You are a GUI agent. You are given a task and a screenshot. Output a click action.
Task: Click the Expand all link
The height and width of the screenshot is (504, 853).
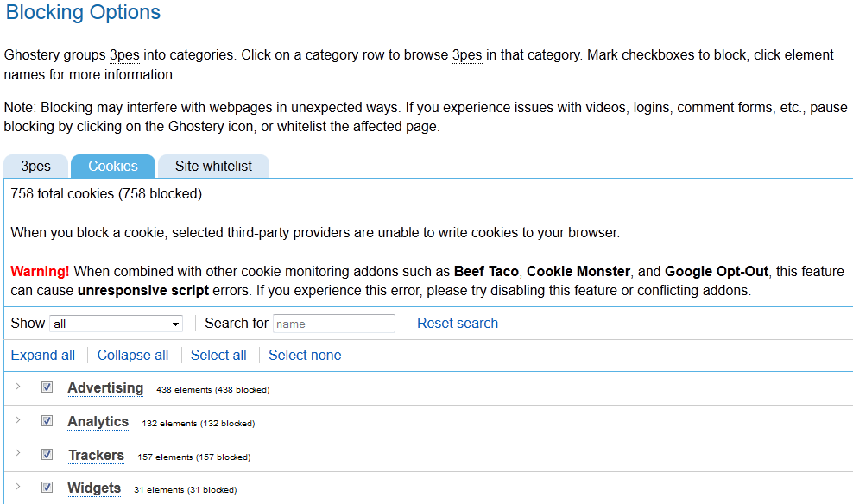pyautogui.click(x=42, y=355)
